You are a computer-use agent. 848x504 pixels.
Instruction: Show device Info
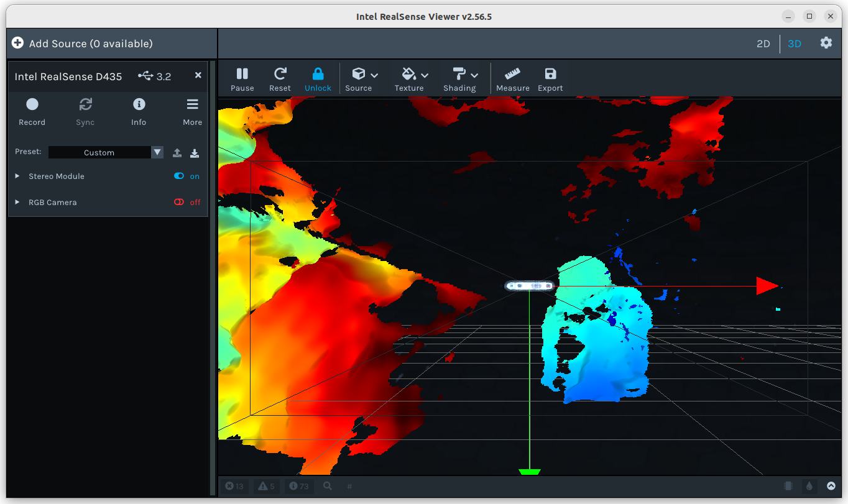click(x=139, y=111)
